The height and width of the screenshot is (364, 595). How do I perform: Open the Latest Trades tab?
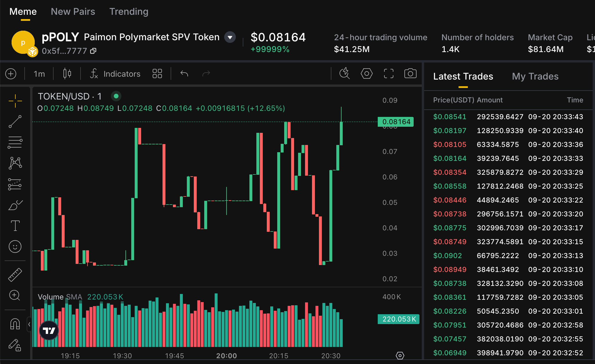463,76
